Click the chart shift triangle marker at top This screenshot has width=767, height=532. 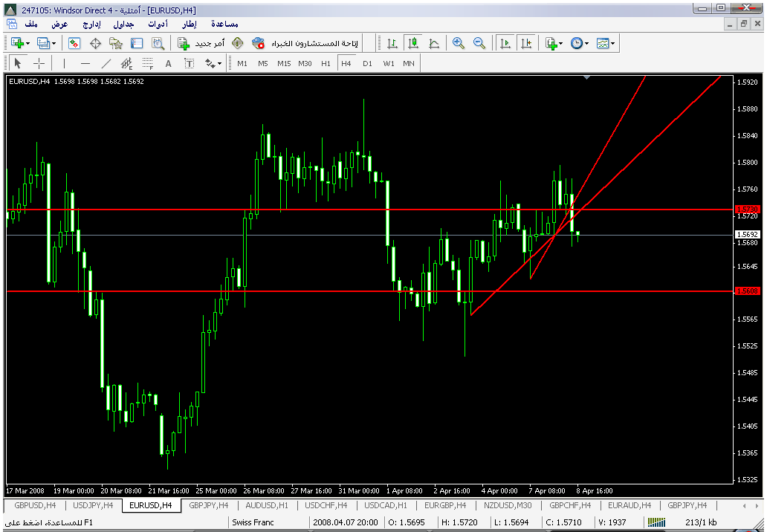point(587,77)
